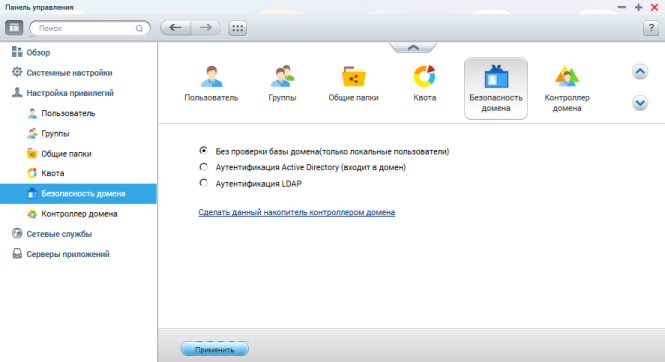Show next icons with down chevron

click(640, 103)
